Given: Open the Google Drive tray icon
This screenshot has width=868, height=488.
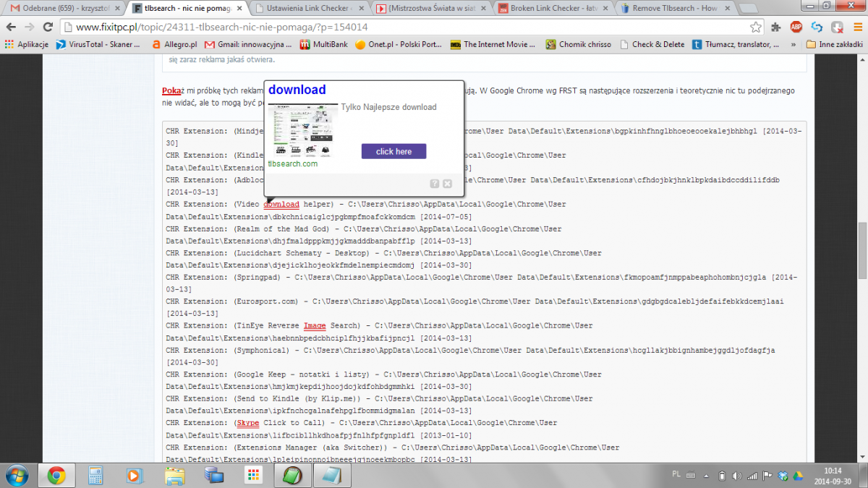Looking at the screenshot, I should 799,475.
